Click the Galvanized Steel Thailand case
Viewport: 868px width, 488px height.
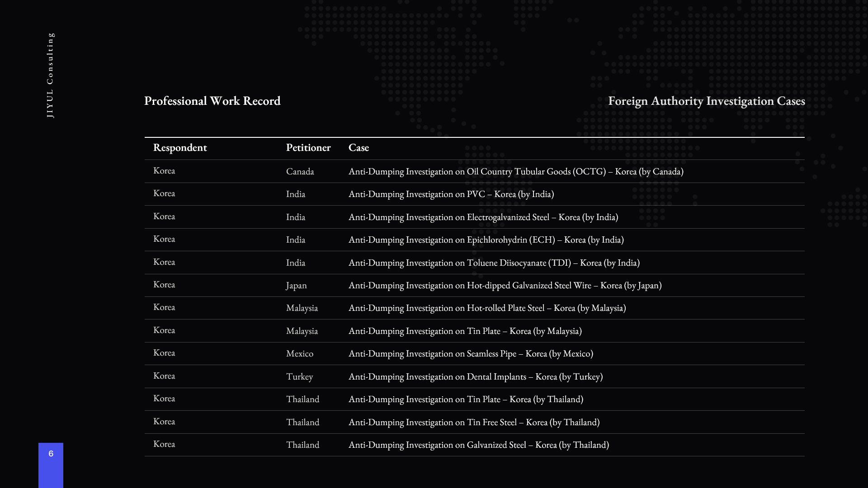(x=478, y=445)
